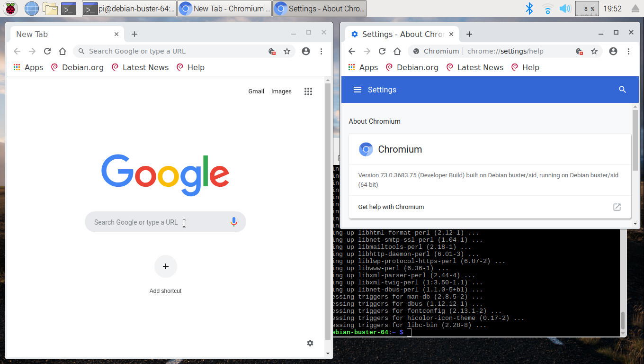644x364 pixels.
Task: Open customize page gear icon
Action: (x=310, y=343)
